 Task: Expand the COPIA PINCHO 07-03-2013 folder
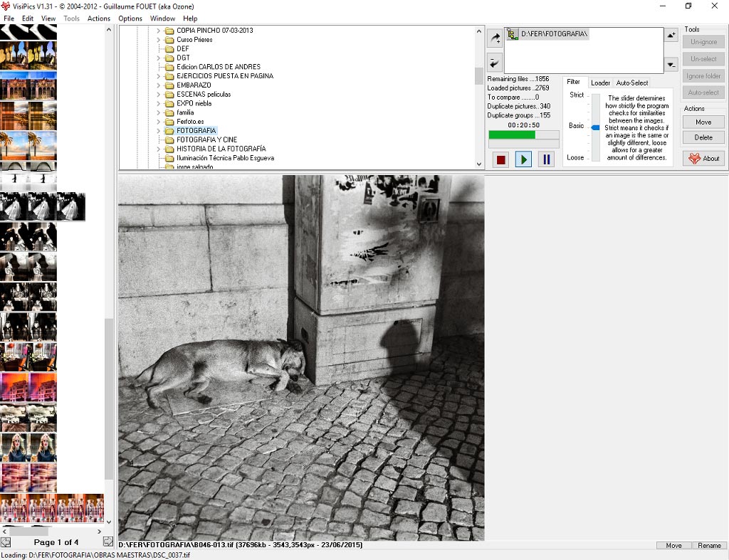pyautogui.click(x=159, y=31)
